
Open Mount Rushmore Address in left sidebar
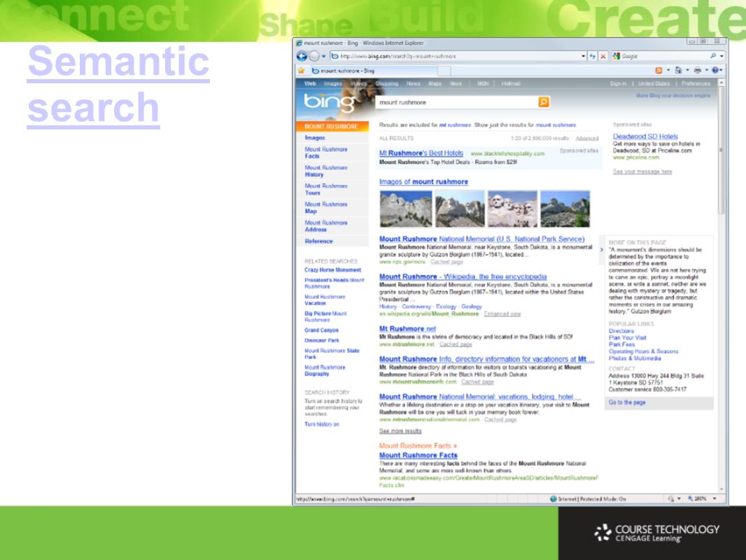point(326,226)
